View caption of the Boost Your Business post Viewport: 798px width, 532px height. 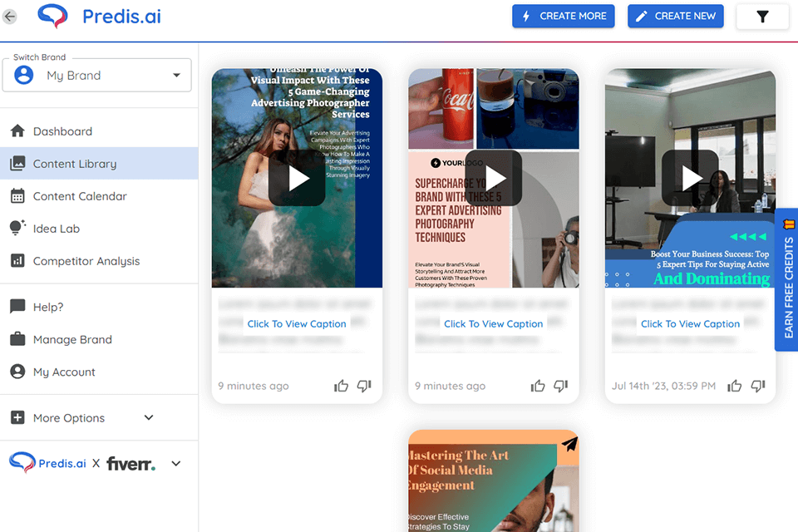[690, 324]
